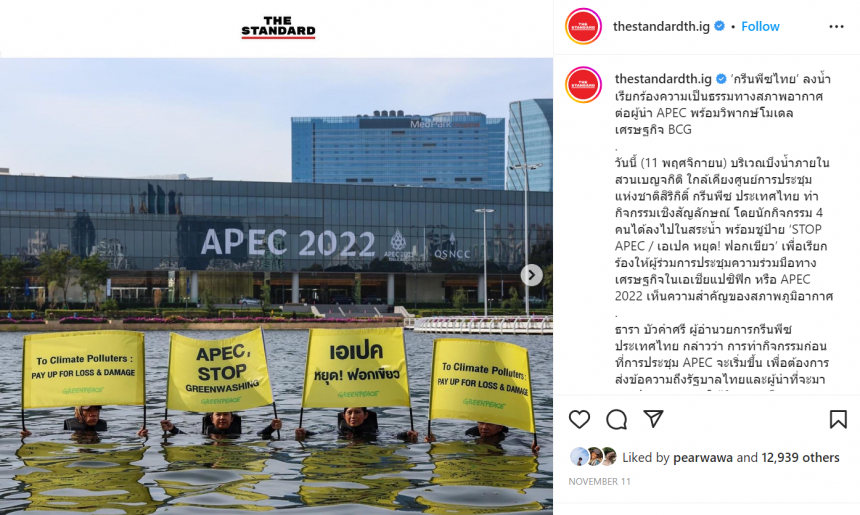Follow thestandardth.ig account
860x515 pixels.
760,26
